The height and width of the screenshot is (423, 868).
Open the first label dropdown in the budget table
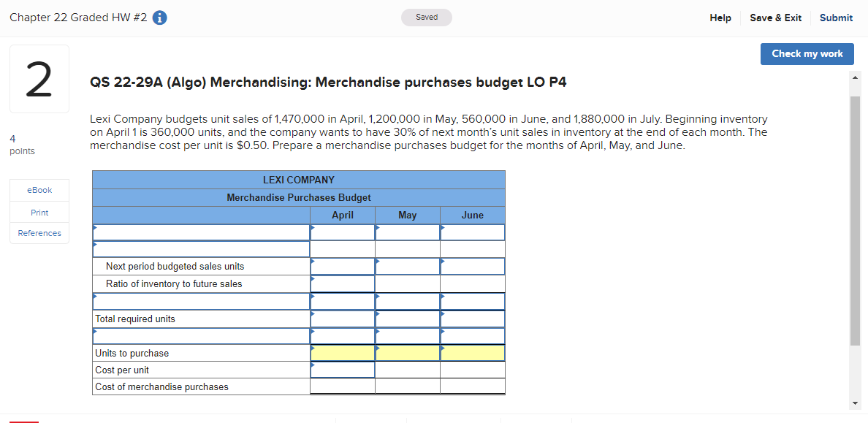[x=201, y=232]
